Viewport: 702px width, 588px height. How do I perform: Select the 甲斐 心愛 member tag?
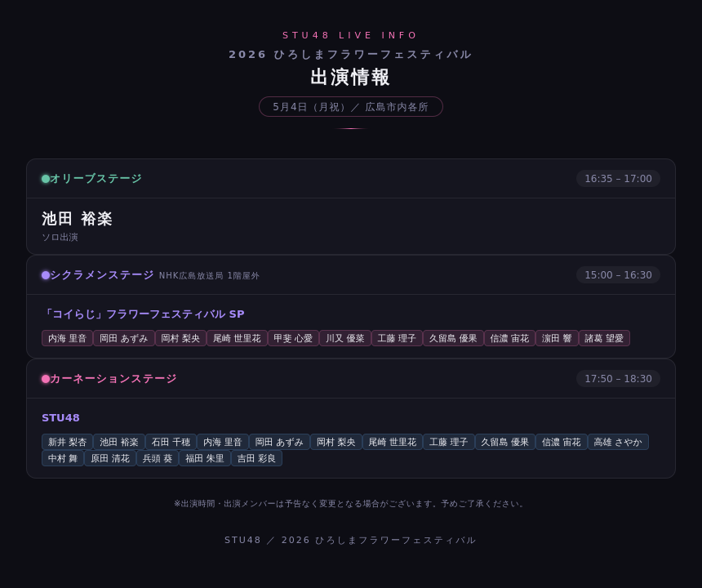[293, 338]
